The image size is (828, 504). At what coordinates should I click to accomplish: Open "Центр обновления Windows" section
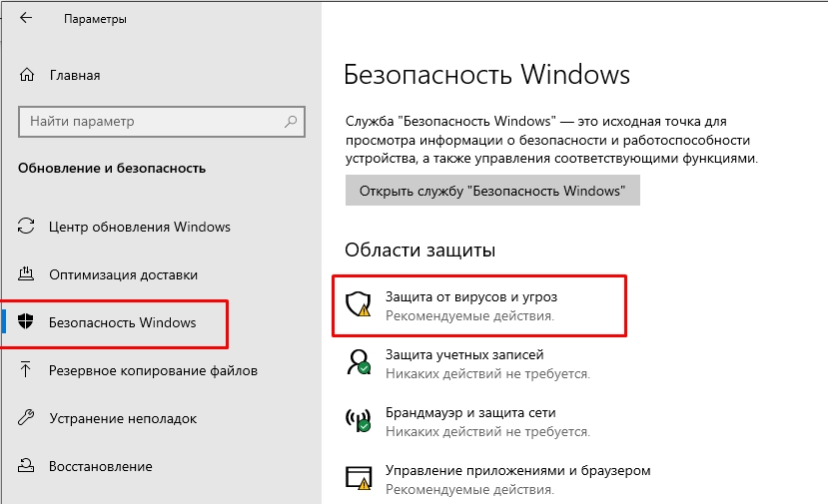(x=140, y=227)
